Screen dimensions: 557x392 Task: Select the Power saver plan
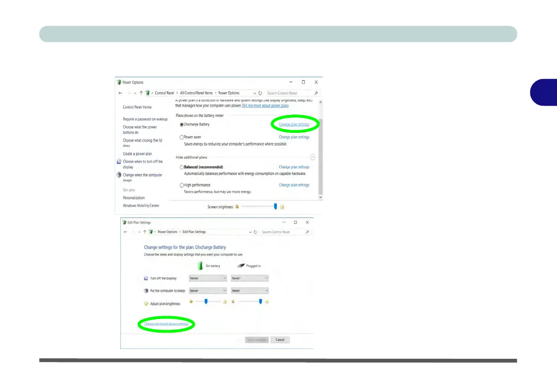(x=182, y=137)
